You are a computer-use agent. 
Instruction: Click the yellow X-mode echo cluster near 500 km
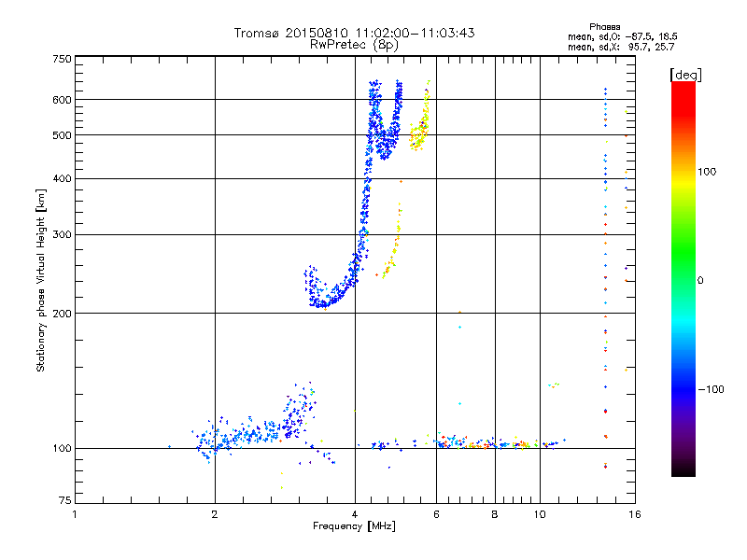click(419, 135)
